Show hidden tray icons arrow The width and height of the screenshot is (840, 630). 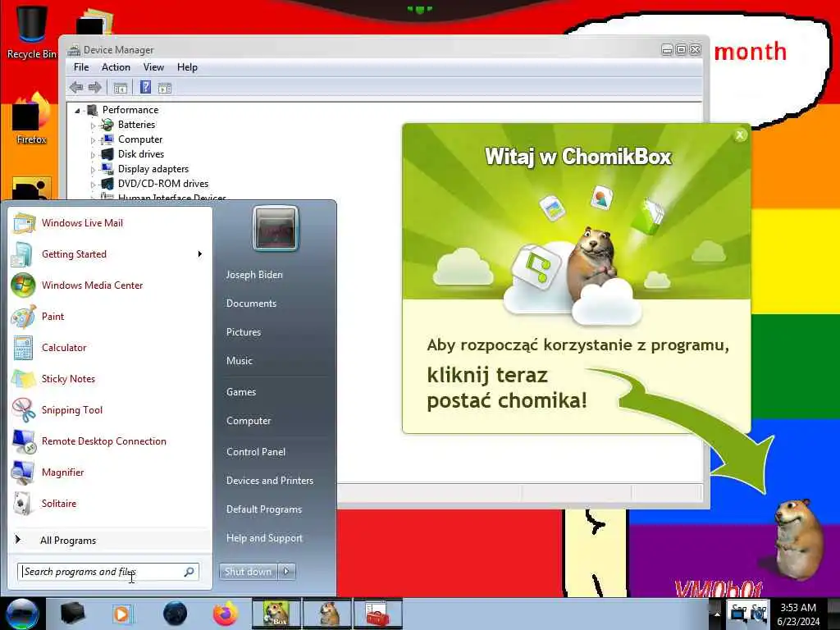pyautogui.click(x=717, y=614)
